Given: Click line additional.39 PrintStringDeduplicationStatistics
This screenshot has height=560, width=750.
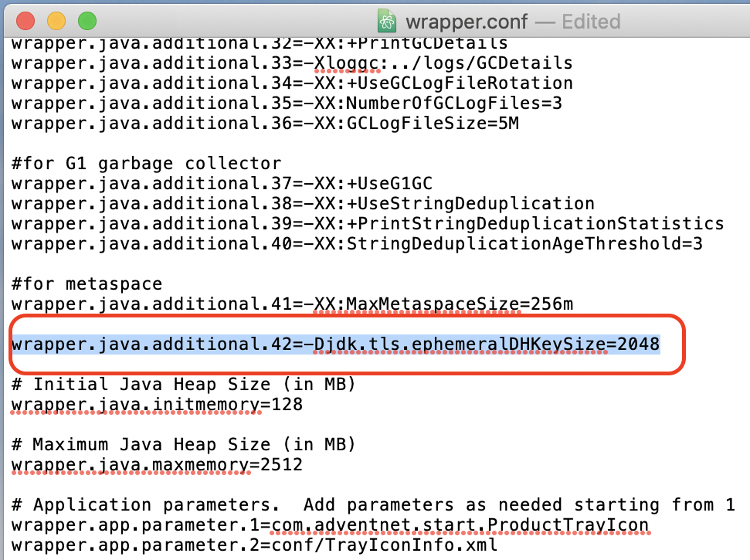Looking at the screenshot, I should pos(368,224).
